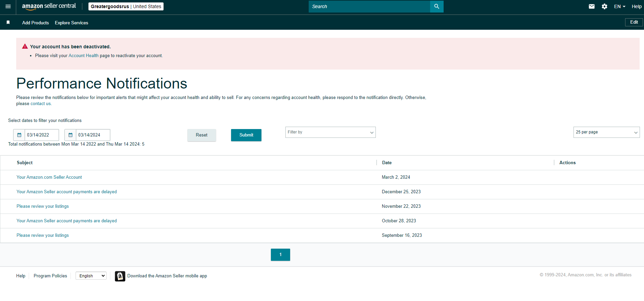Open payments delayed notification from October 28
Viewport: 644px width, 301px height.
click(67, 221)
